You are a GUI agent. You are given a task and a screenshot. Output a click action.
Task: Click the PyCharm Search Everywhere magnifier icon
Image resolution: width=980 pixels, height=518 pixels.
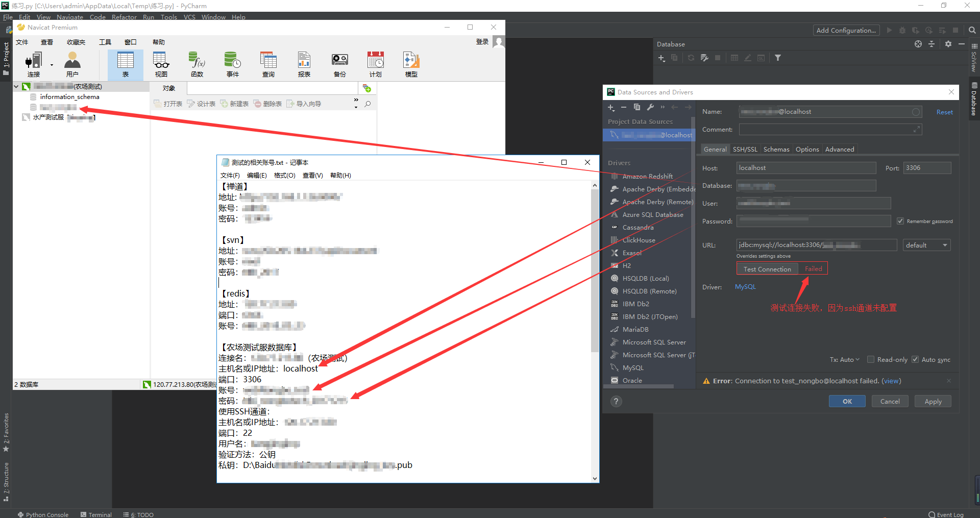(972, 30)
